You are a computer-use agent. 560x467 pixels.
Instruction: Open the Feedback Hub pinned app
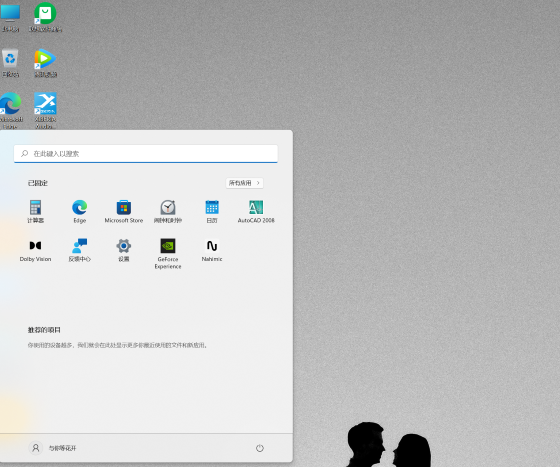tap(79, 250)
